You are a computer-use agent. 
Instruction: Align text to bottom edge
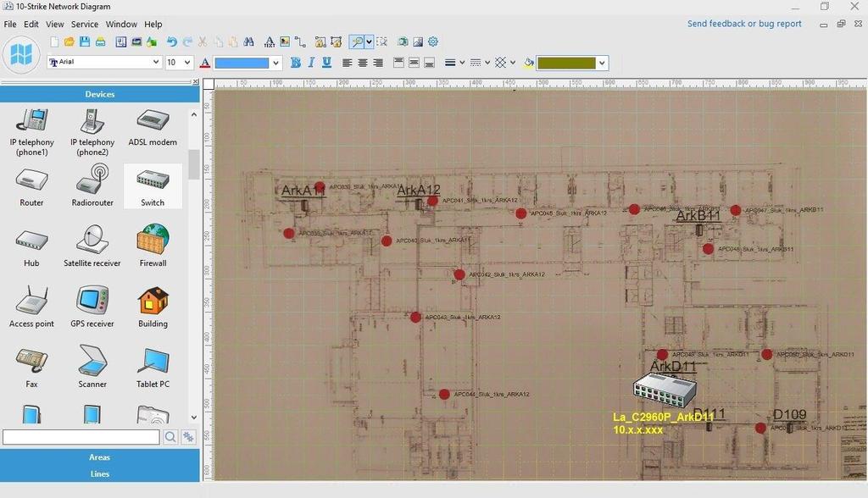click(429, 63)
